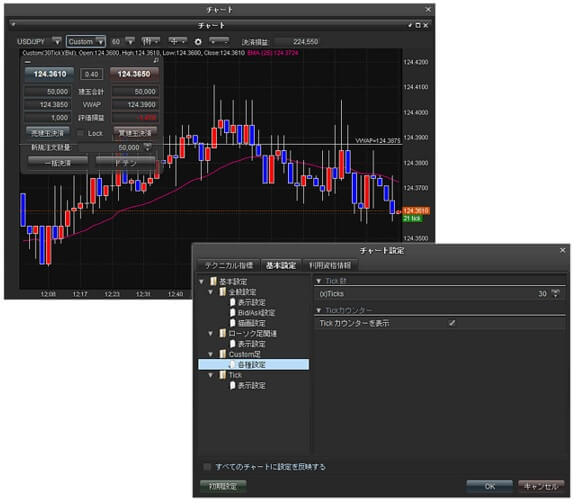Collapse the Tick数 settings section
Screen dimensions: 576x504
tap(318, 281)
